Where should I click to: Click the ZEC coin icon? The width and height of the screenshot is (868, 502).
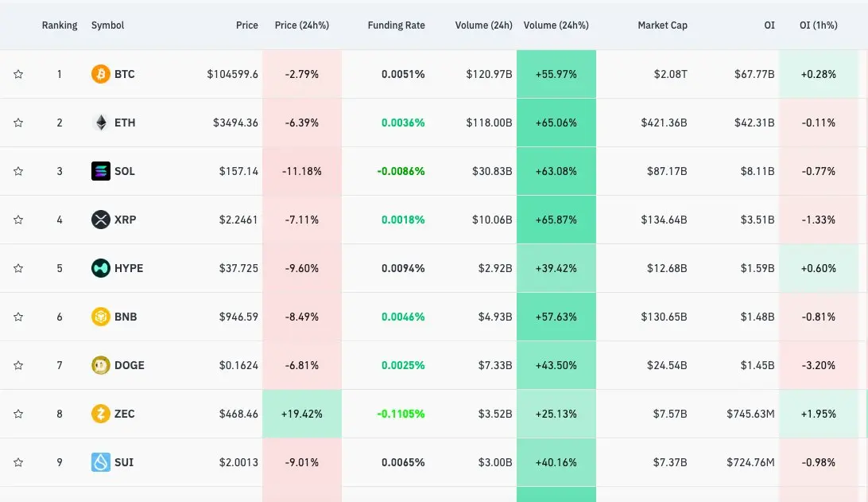[101, 414]
